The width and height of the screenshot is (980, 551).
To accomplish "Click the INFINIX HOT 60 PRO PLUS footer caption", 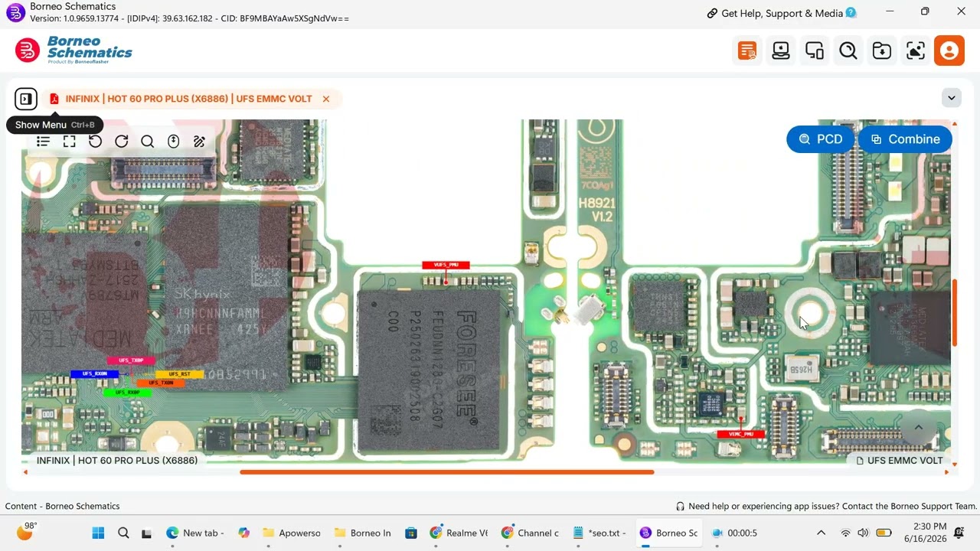I will point(117,461).
